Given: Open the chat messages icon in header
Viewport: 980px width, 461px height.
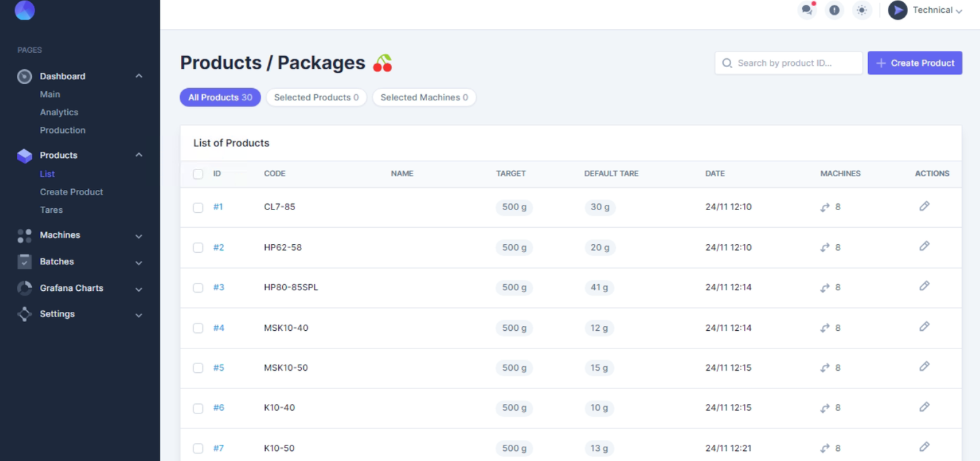Looking at the screenshot, I should (806, 10).
